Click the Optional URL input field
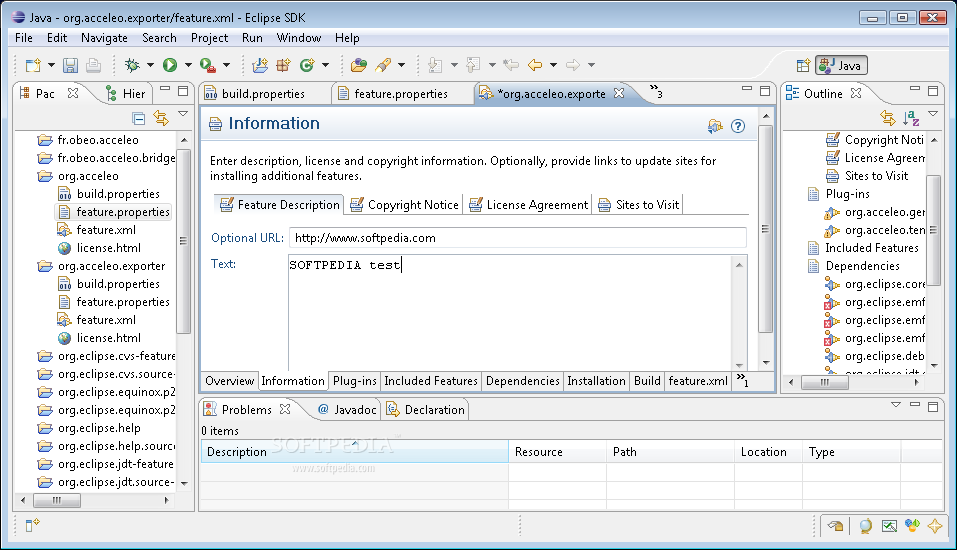The image size is (957, 550). (x=518, y=238)
